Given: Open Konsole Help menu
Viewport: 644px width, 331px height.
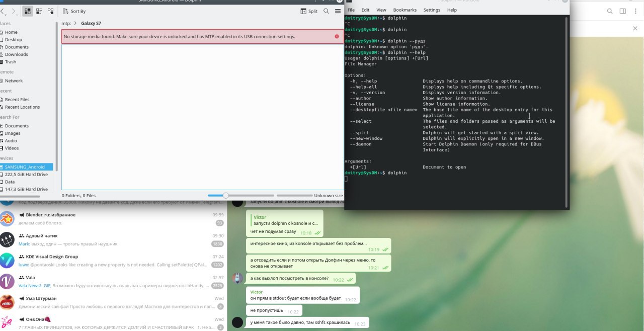Looking at the screenshot, I should pyautogui.click(x=452, y=10).
